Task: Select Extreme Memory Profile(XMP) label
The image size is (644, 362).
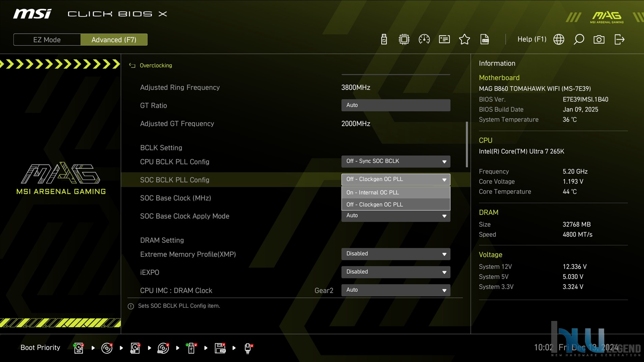Action: coord(188,254)
